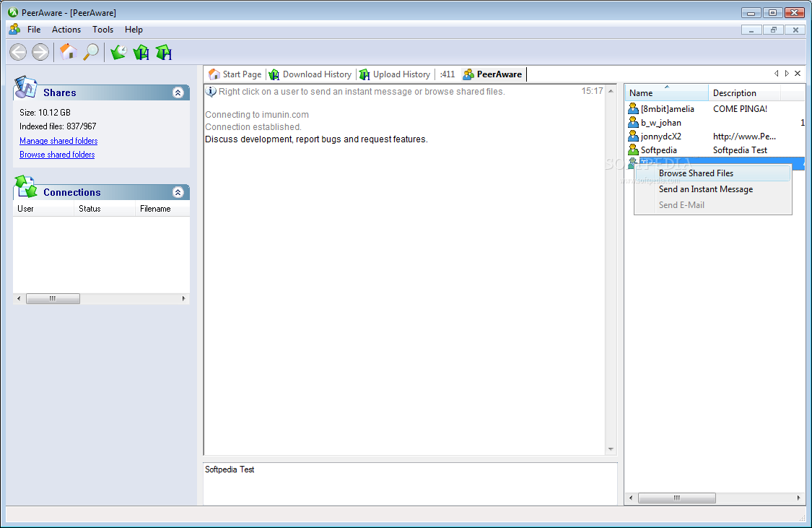Click the user list scrollbar left arrow
The height and width of the screenshot is (528, 812).
(631, 498)
